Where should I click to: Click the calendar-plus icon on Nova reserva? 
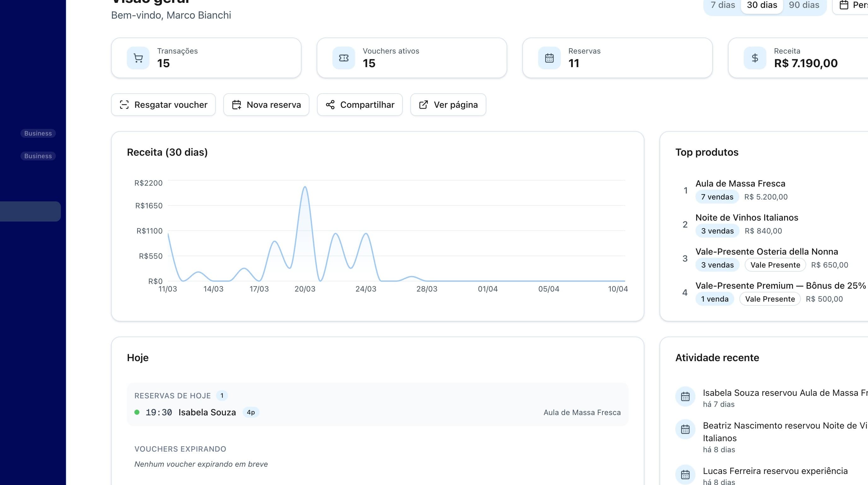[x=237, y=105]
